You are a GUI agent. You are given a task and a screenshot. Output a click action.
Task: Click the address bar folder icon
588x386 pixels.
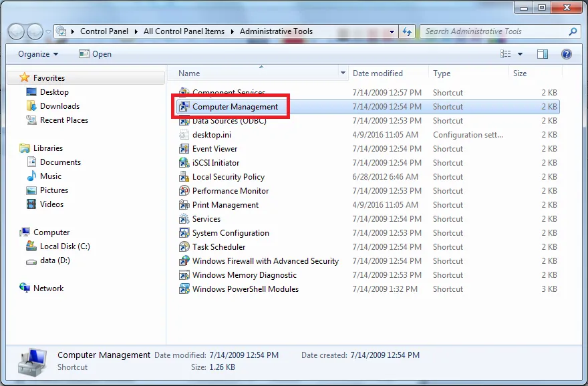coord(61,31)
